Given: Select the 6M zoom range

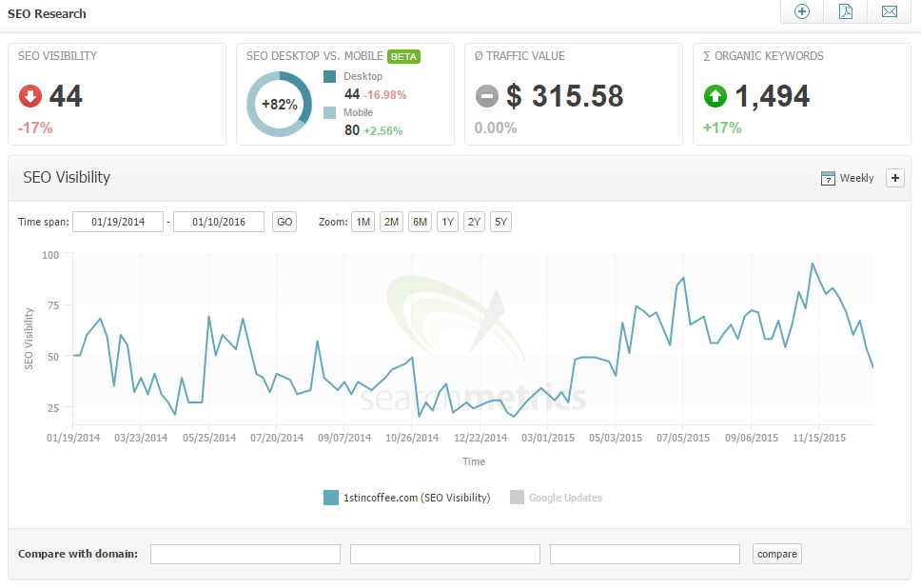Looking at the screenshot, I should coord(419,222).
